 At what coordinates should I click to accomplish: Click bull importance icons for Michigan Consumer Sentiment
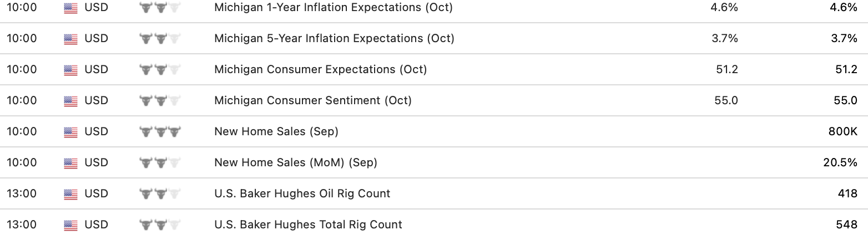[160, 101]
